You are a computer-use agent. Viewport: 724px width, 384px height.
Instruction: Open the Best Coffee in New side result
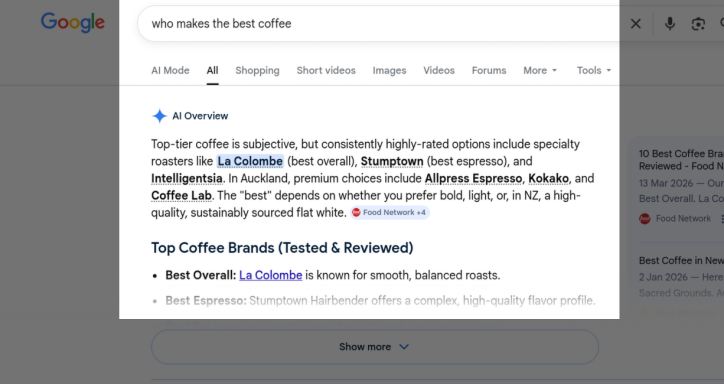coord(681,261)
